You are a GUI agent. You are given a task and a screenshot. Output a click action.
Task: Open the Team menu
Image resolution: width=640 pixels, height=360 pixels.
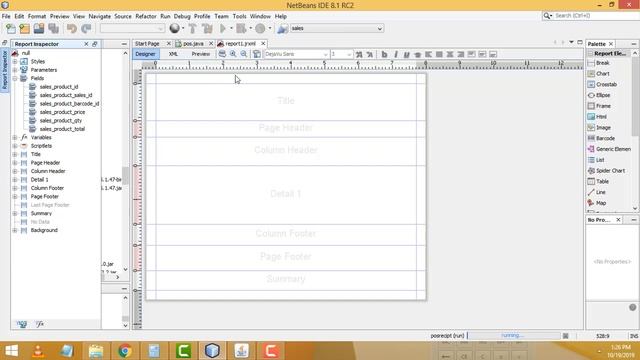[x=221, y=16]
